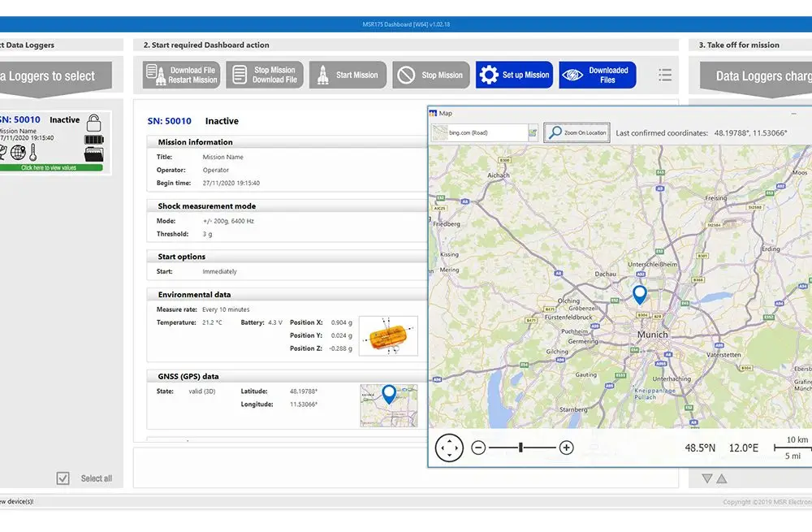Click the globe icon on logger card
Image resolution: width=812 pixels, height=532 pixels.
(19, 153)
